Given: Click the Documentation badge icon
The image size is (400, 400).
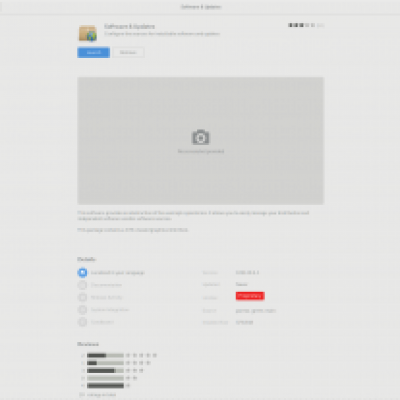Looking at the screenshot, I should click(82, 285).
